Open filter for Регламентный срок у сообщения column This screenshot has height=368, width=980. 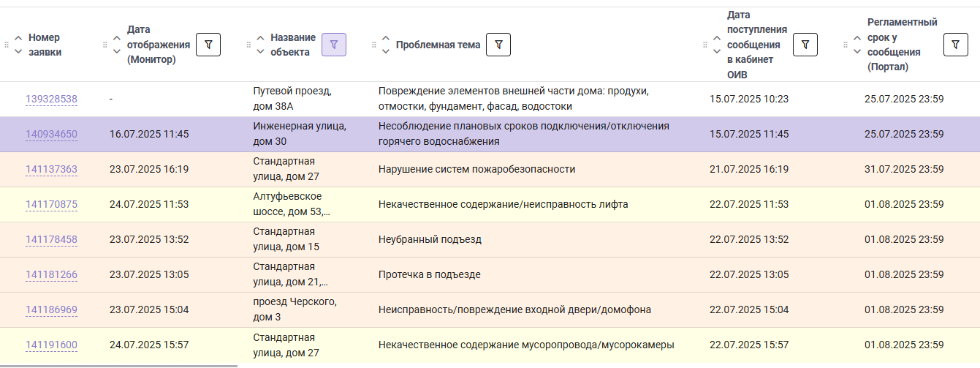point(956,45)
